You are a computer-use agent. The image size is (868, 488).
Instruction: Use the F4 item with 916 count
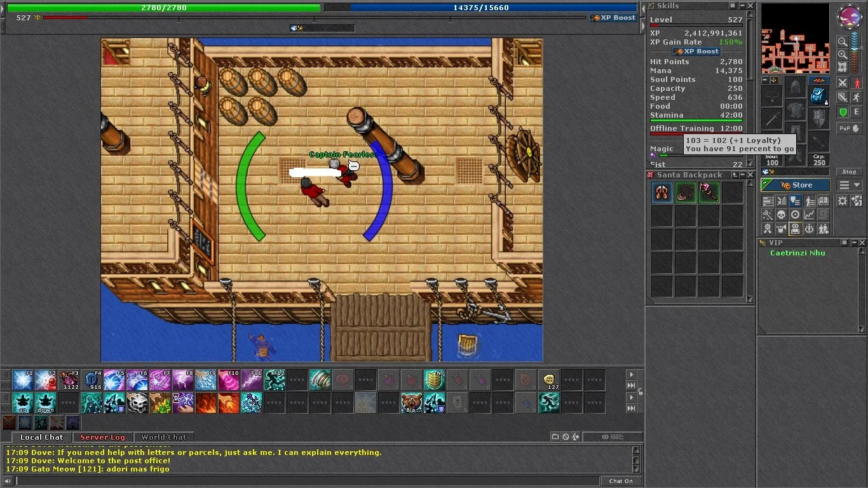[x=92, y=380]
